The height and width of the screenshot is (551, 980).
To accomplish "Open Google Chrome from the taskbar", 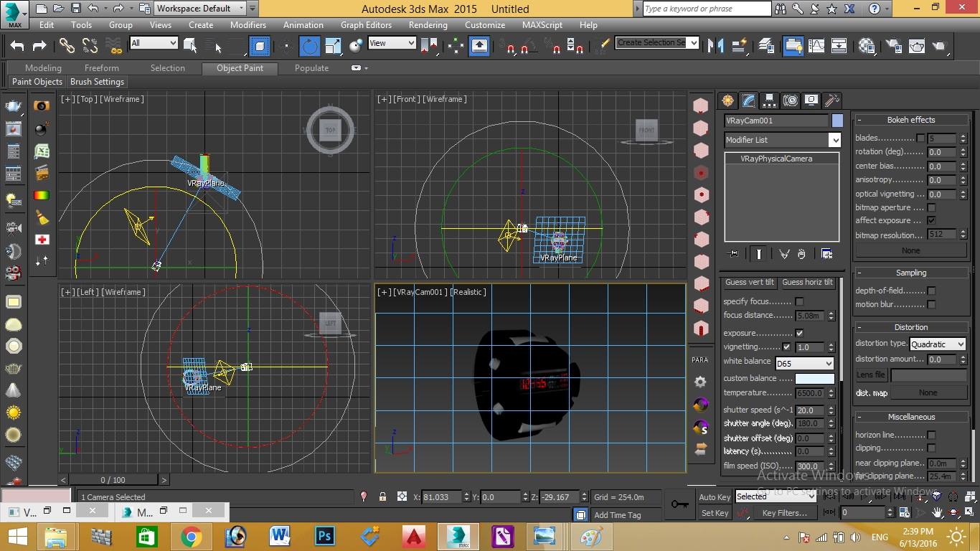I will point(191,536).
